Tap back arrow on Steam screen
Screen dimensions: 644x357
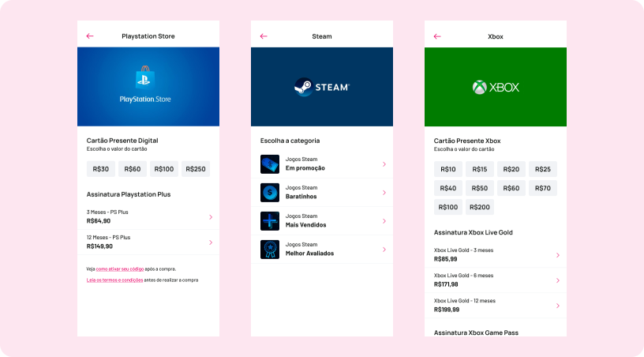point(264,36)
